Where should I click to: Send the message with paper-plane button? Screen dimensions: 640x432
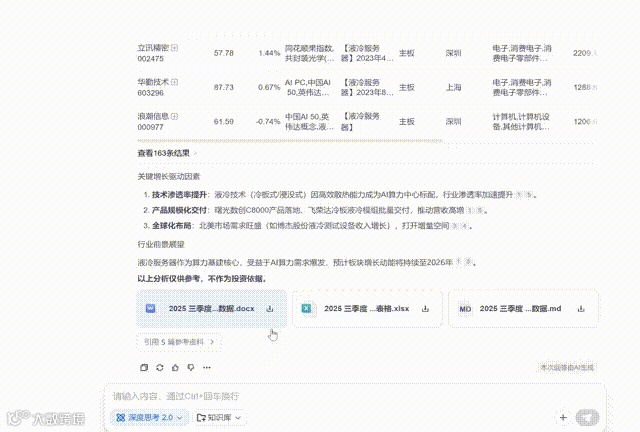[x=587, y=417]
